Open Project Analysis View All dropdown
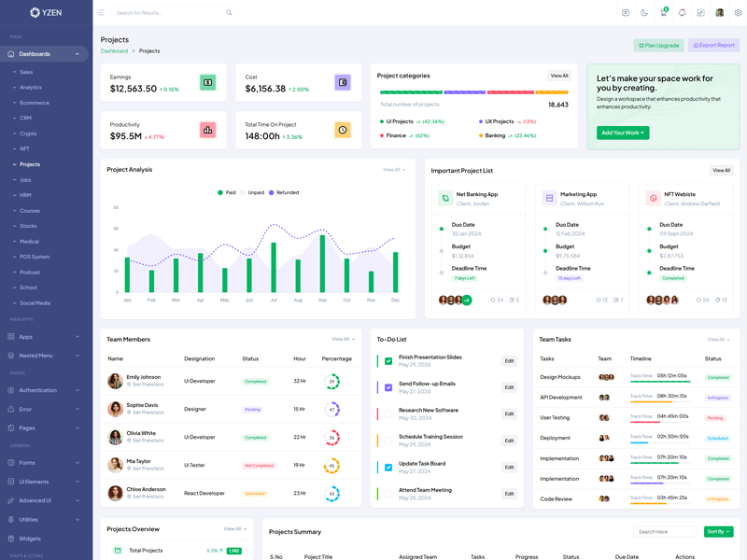Viewport: 747px width, 560px height. coord(394,170)
